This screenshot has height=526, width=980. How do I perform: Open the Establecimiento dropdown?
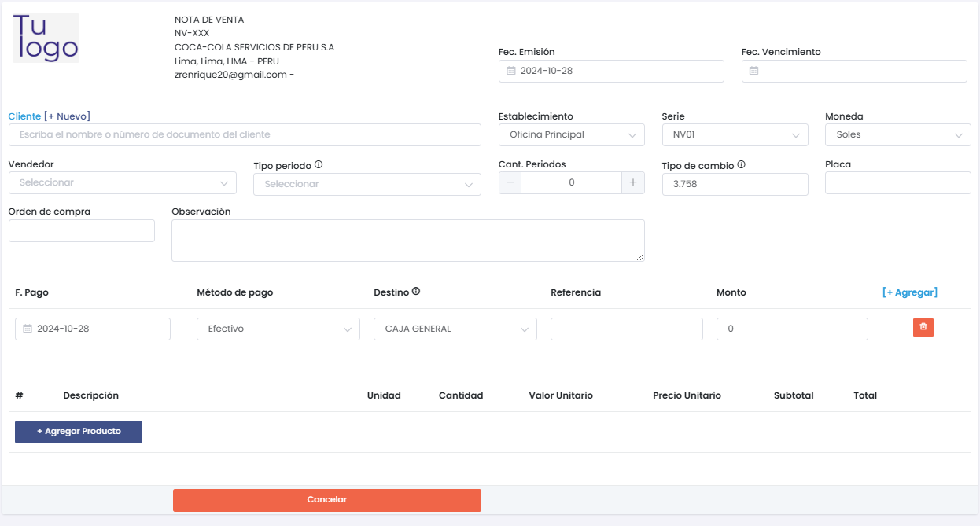pos(571,134)
